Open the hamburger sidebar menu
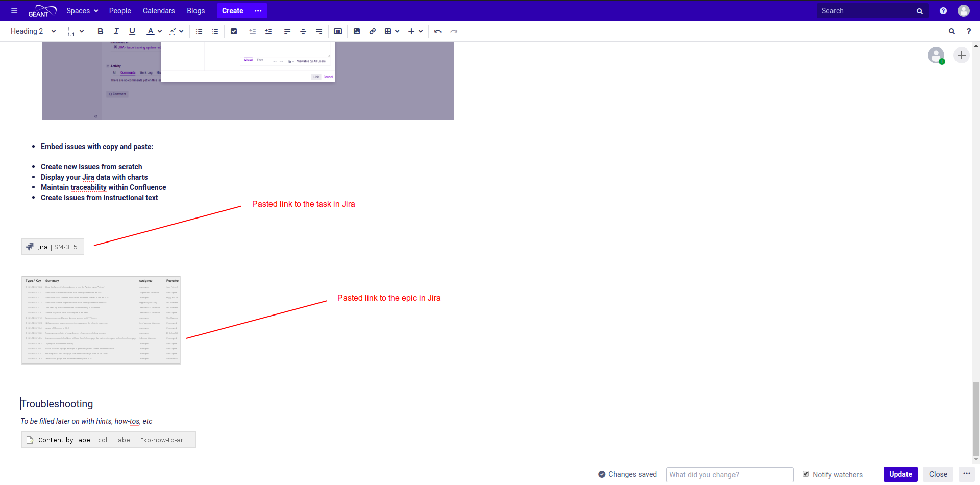This screenshot has width=980, height=485. pos(14,11)
